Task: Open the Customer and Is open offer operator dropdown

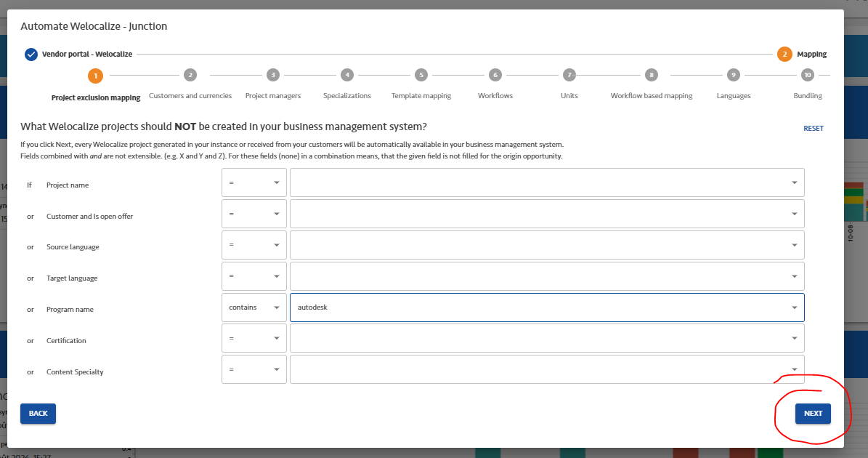Action: click(254, 214)
